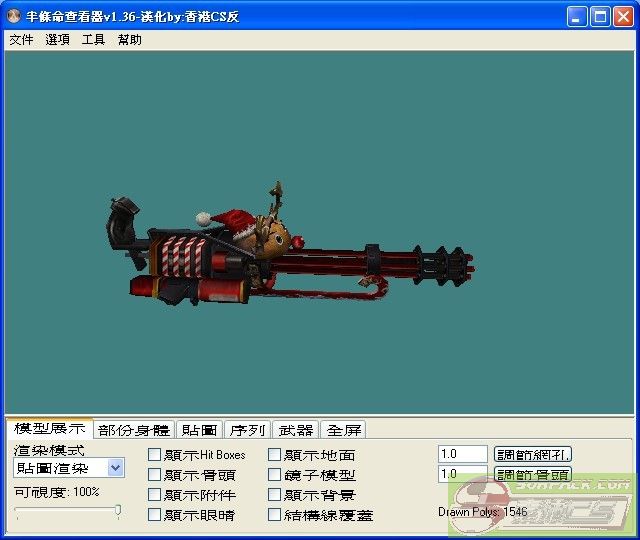This screenshot has width=640, height=540.
Task: Open the 工具 menu
Action: pyautogui.click(x=93, y=40)
